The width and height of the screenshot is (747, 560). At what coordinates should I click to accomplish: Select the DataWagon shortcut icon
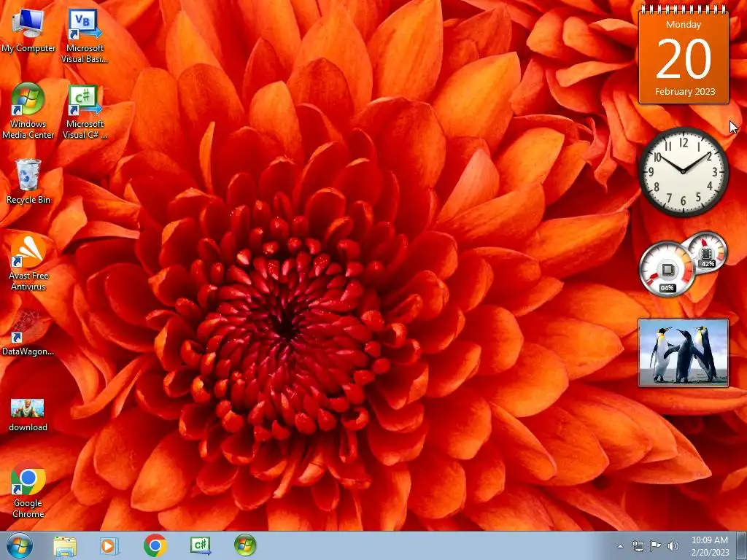click(x=28, y=333)
